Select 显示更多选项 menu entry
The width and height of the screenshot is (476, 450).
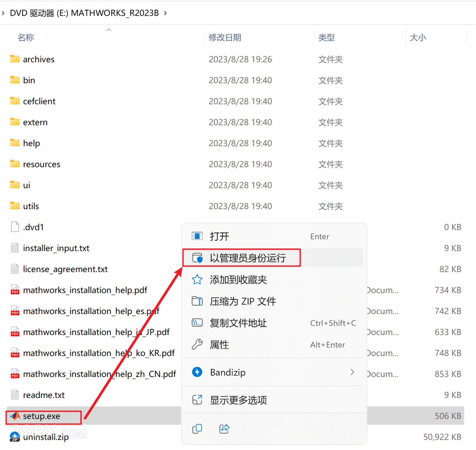[274, 400]
